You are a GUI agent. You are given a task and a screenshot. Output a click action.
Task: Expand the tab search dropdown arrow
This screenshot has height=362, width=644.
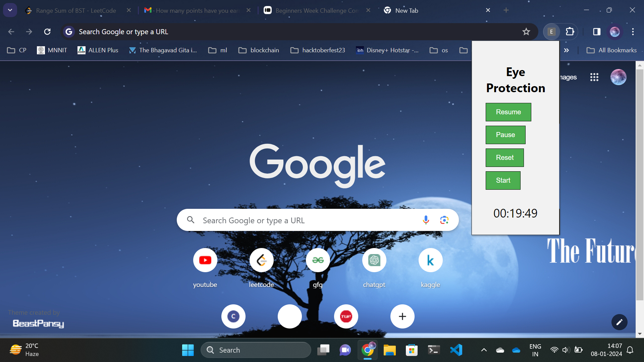click(10, 10)
